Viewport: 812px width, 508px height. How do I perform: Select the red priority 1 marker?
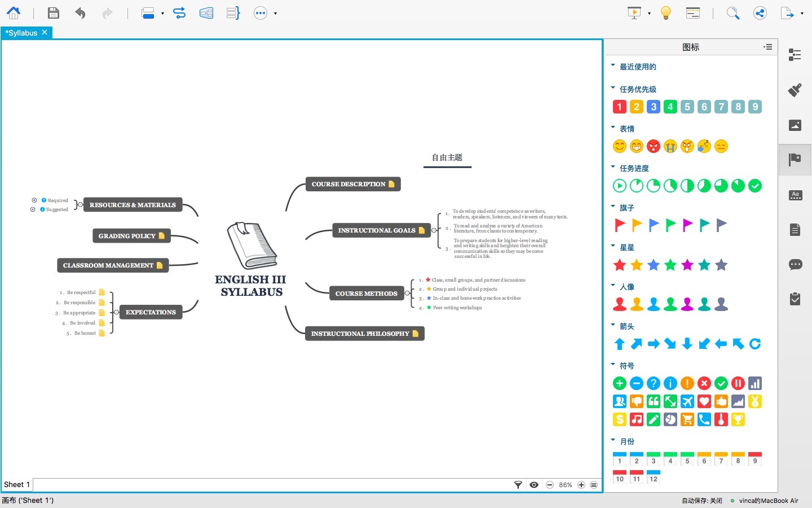[x=619, y=107]
